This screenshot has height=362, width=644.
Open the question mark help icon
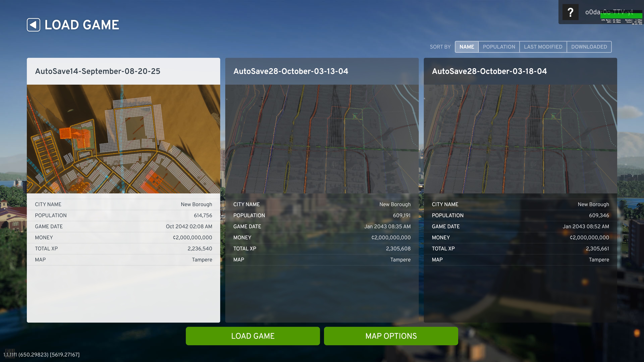coord(570,12)
